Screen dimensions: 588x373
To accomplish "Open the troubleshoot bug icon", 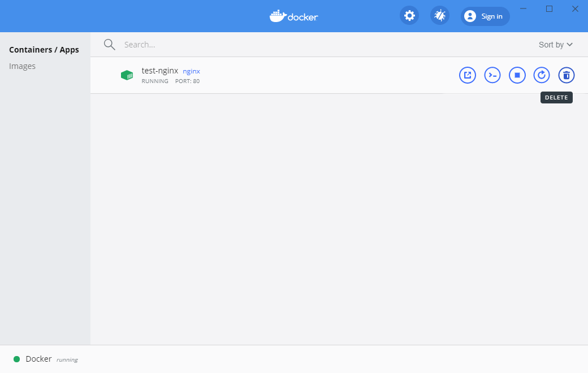I will tap(439, 16).
